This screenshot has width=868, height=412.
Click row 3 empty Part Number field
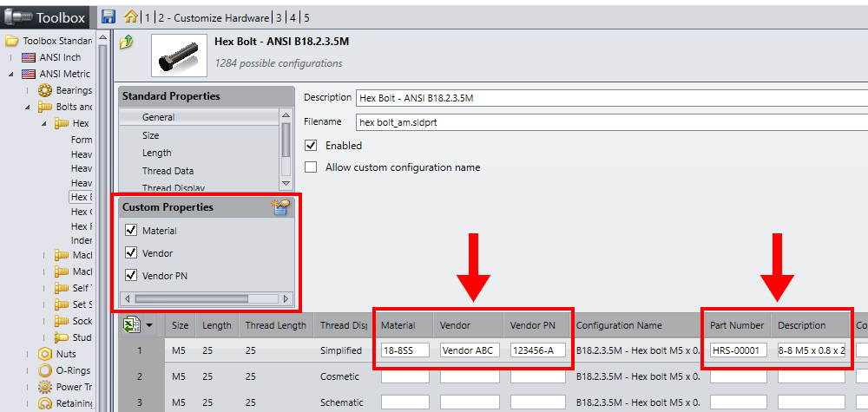point(739,402)
